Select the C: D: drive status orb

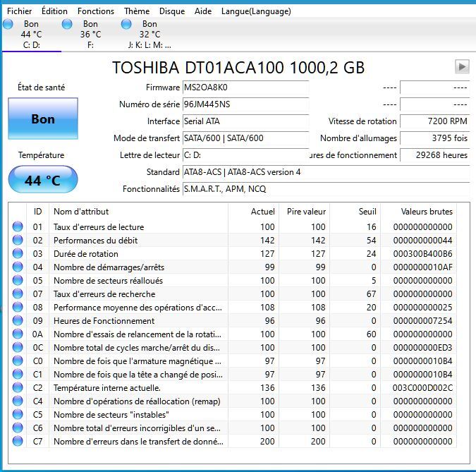(x=8, y=25)
